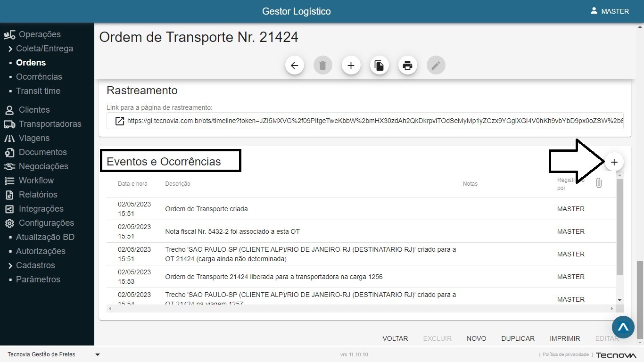Expand the Coleta/Entrega submenu

pos(10,49)
